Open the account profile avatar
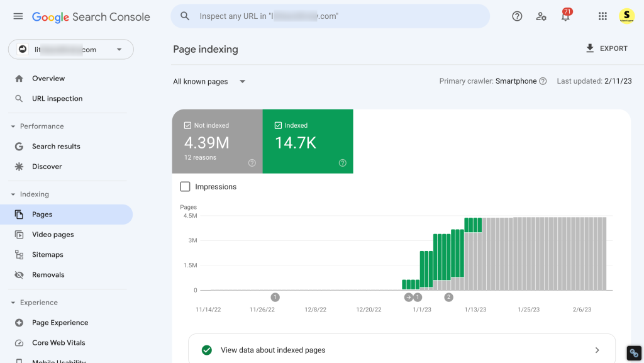 (627, 16)
